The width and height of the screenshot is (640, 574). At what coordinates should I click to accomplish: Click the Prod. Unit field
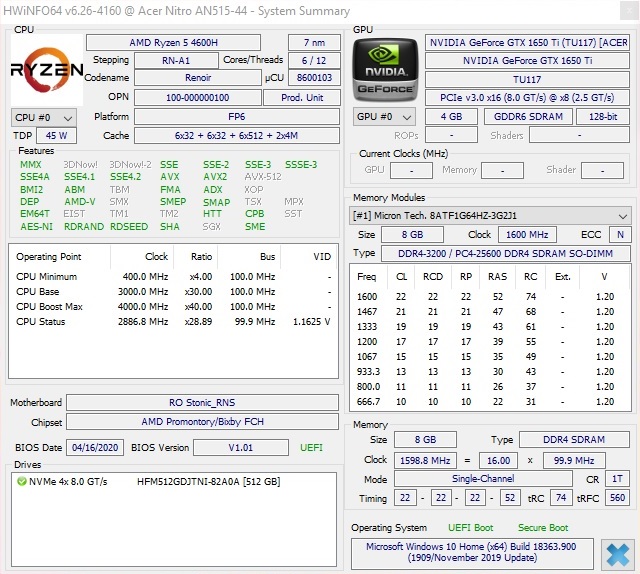pyautogui.click(x=302, y=98)
